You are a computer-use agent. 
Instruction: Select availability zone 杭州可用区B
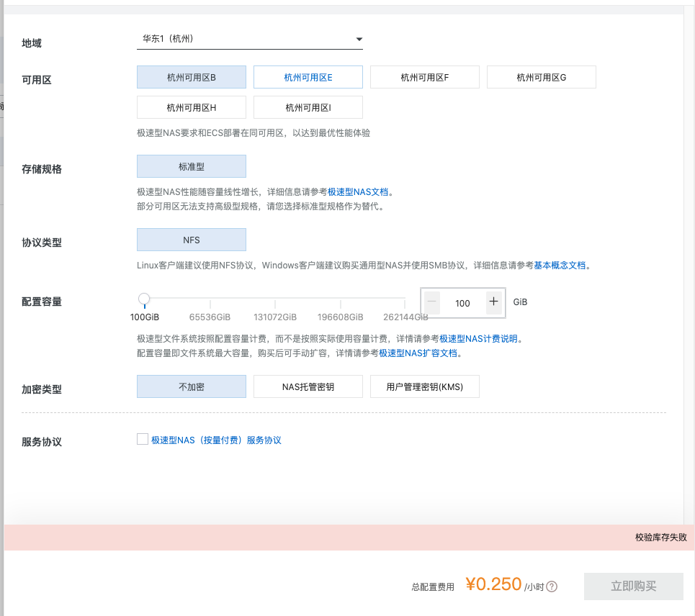191,77
